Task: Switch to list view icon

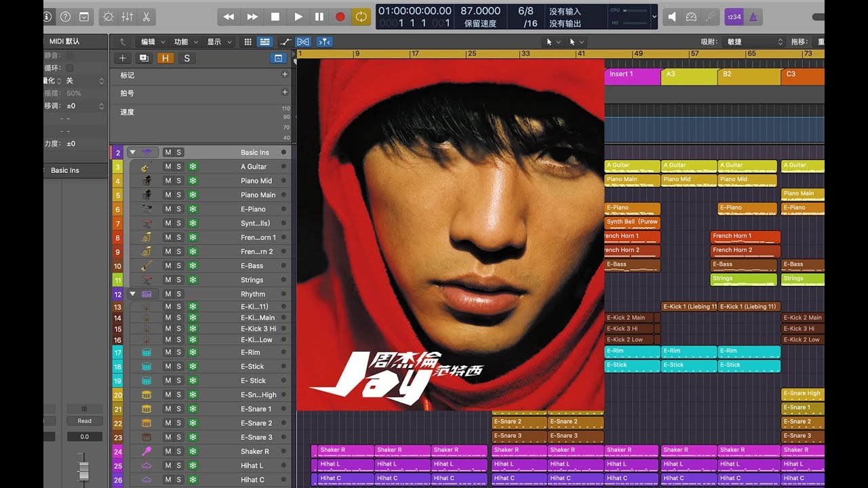Action: click(x=264, y=42)
